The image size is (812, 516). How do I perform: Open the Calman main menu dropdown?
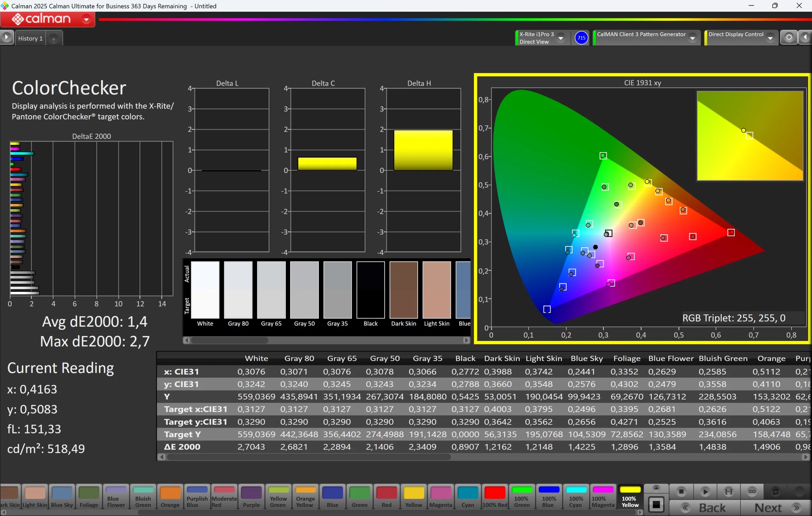86,20
